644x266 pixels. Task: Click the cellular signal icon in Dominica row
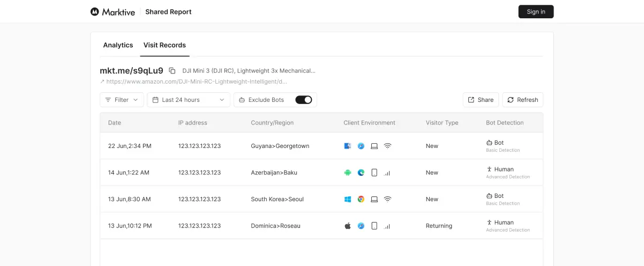pos(387,226)
